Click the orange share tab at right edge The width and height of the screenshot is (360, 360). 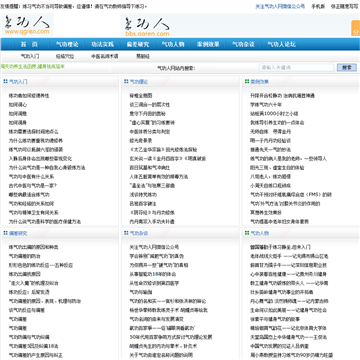[356, 28]
